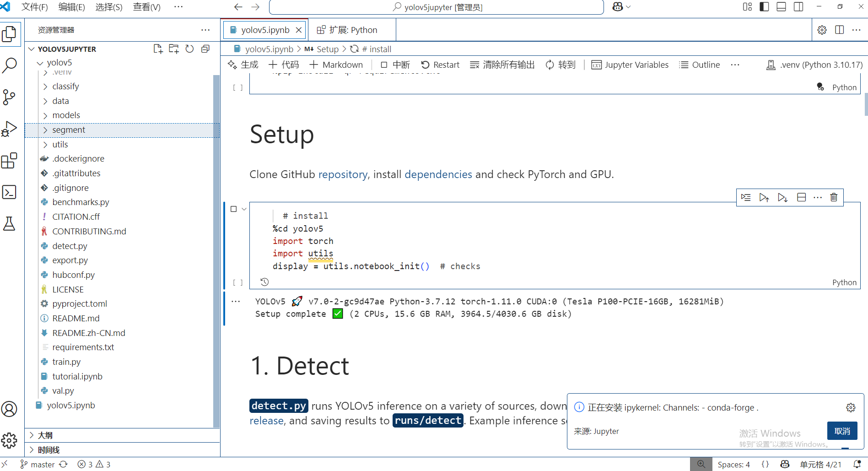Stop execution of the install cell
The height and width of the screenshot is (471, 868).
click(x=233, y=209)
